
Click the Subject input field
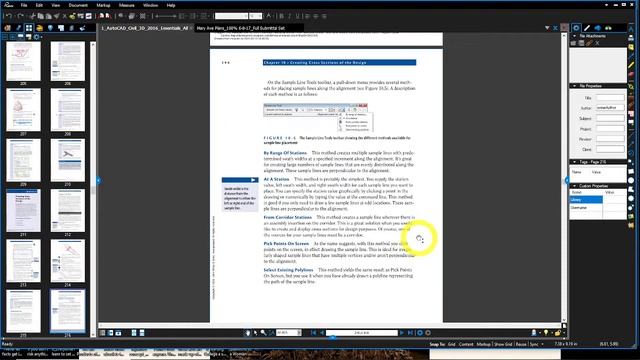click(610, 118)
